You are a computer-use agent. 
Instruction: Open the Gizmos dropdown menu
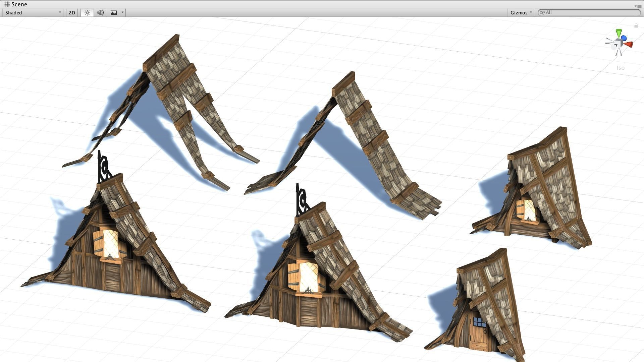521,13
